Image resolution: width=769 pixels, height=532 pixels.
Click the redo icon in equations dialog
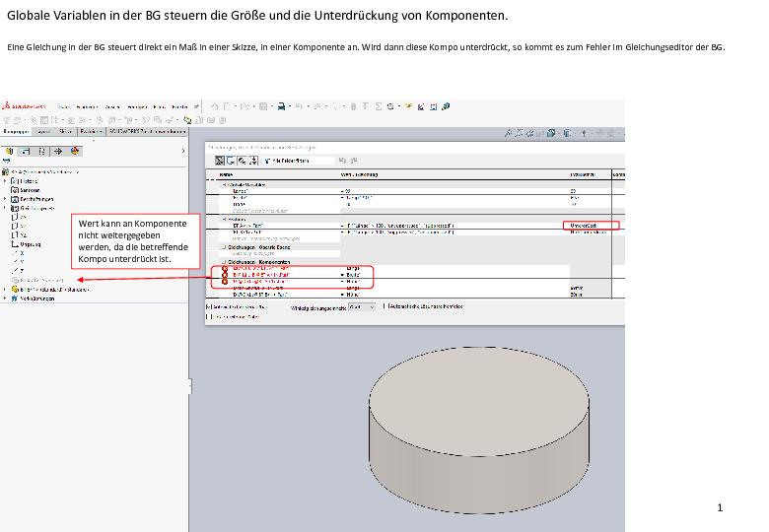[354, 161]
